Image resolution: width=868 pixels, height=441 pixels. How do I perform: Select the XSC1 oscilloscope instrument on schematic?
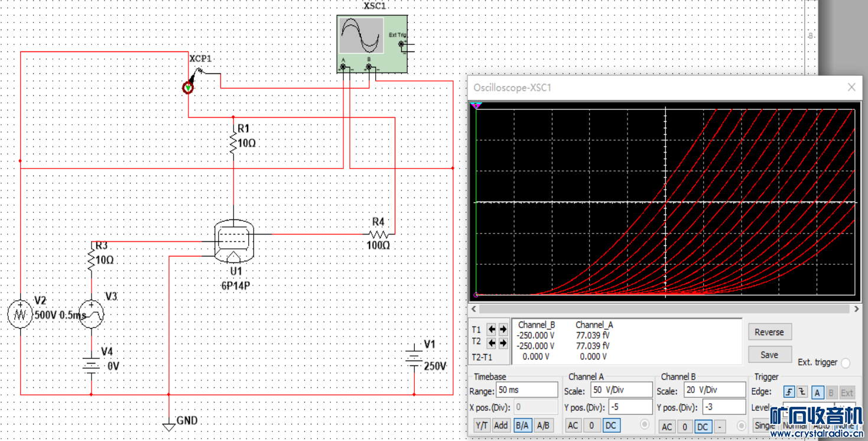coord(372,43)
